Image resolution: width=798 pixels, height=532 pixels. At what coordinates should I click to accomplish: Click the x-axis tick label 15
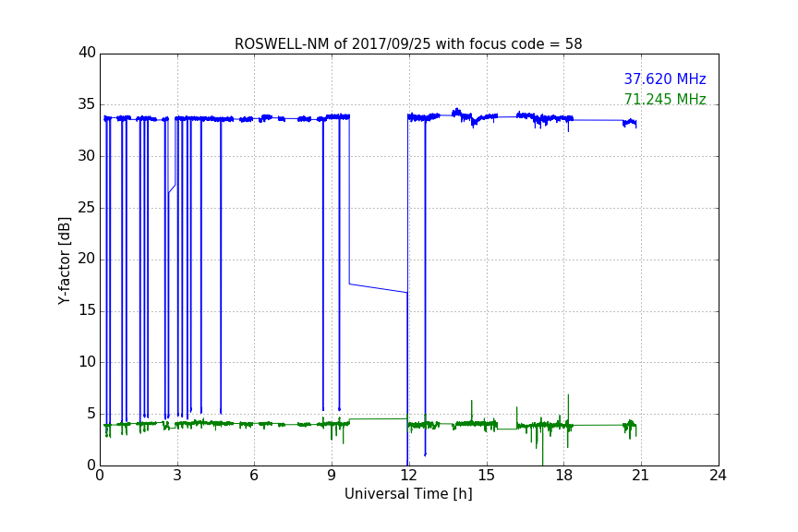click(x=486, y=476)
